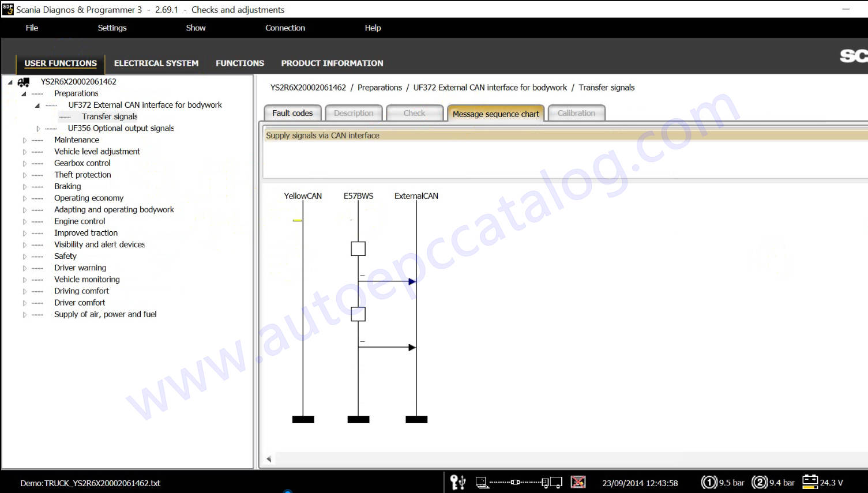This screenshot has width=868, height=493.
Task: Select Transfer signals in the tree
Action: 110,116
